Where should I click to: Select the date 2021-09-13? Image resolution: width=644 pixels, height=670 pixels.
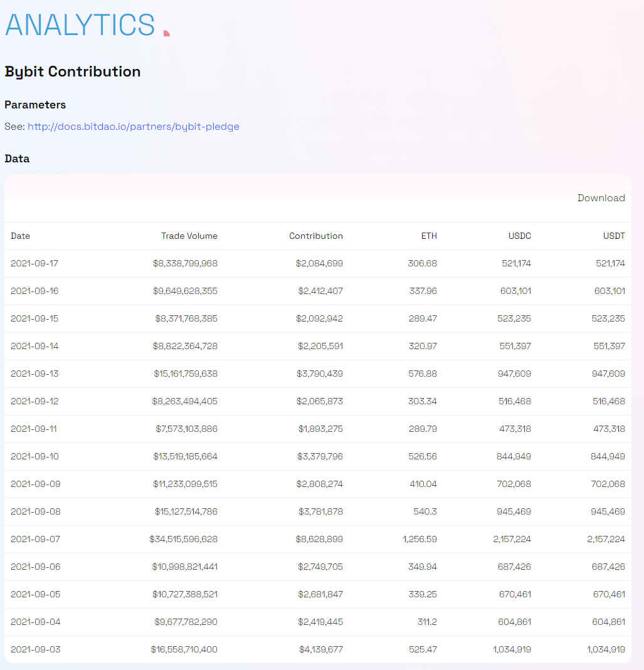click(34, 374)
